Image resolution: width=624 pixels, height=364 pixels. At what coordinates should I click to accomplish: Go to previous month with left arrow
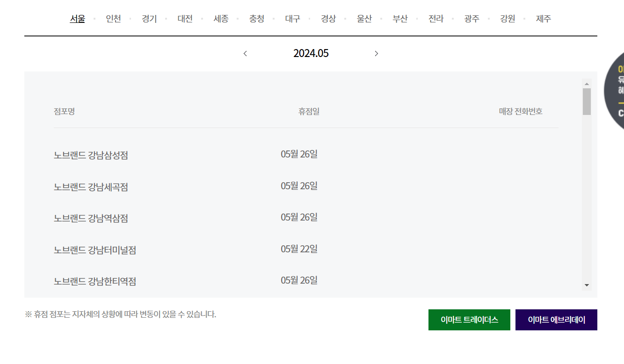(x=245, y=53)
